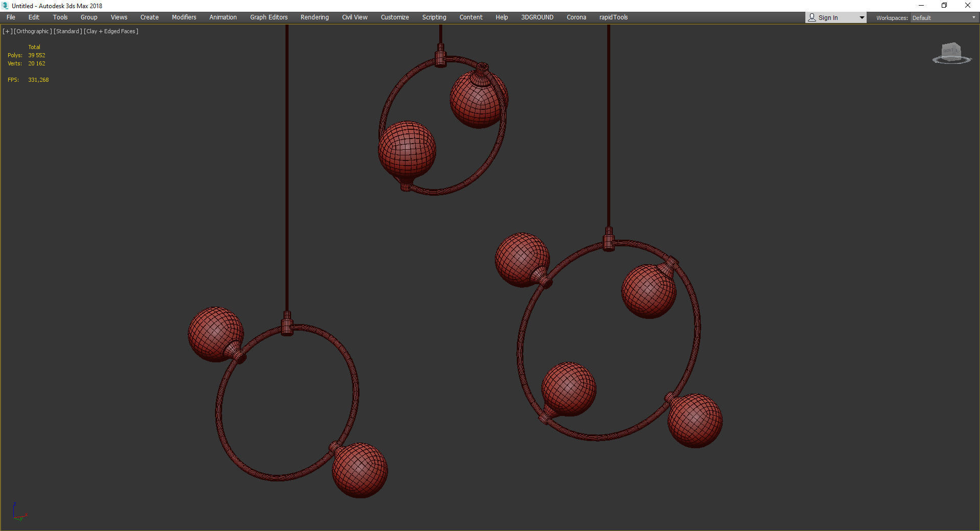Close the 3ds Max window

967,6
